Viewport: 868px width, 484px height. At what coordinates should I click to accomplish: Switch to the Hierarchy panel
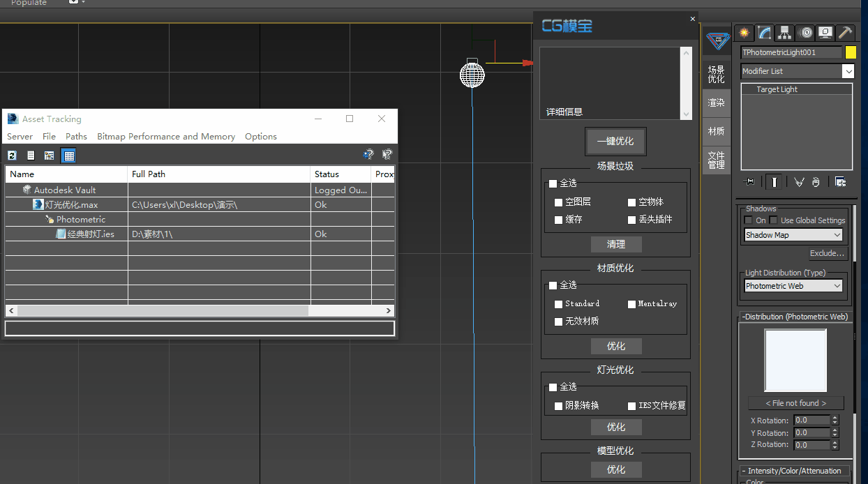click(x=784, y=33)
